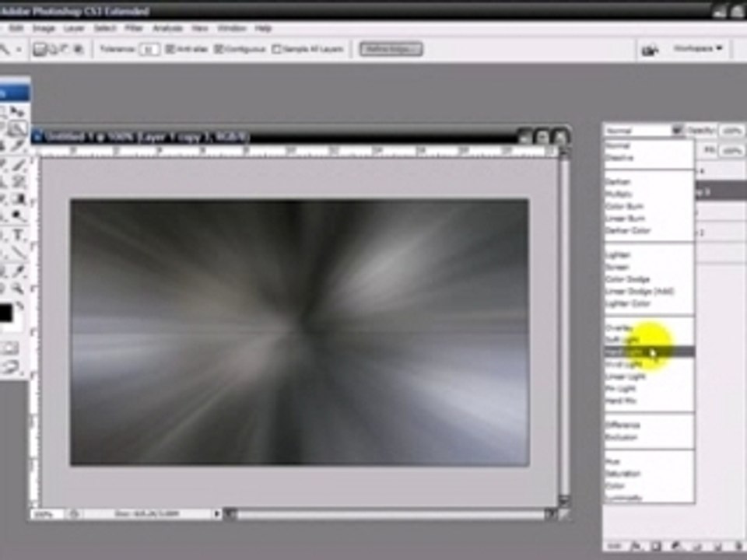Choose Add to Selection mode
The height and width of the screenshot is (560, 747).
pos(53,49)
